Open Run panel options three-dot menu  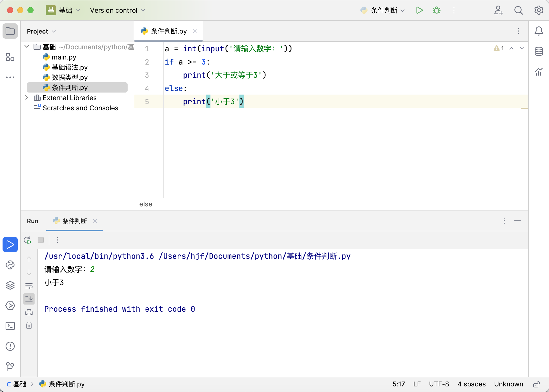(504, 221)
